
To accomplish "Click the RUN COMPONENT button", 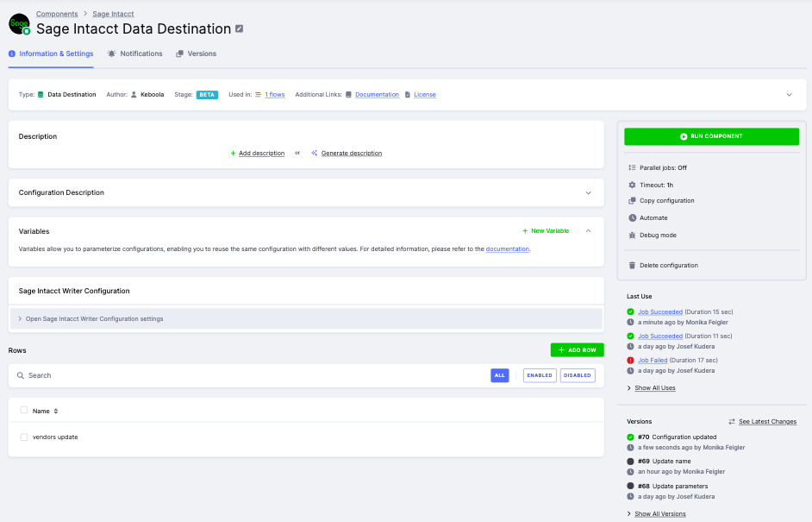I will (711, 136).
